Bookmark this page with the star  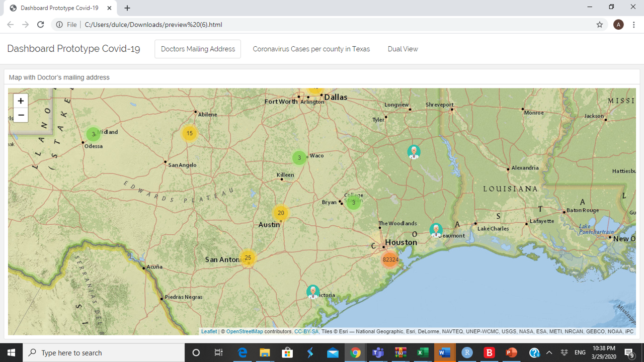click(599, 25)
